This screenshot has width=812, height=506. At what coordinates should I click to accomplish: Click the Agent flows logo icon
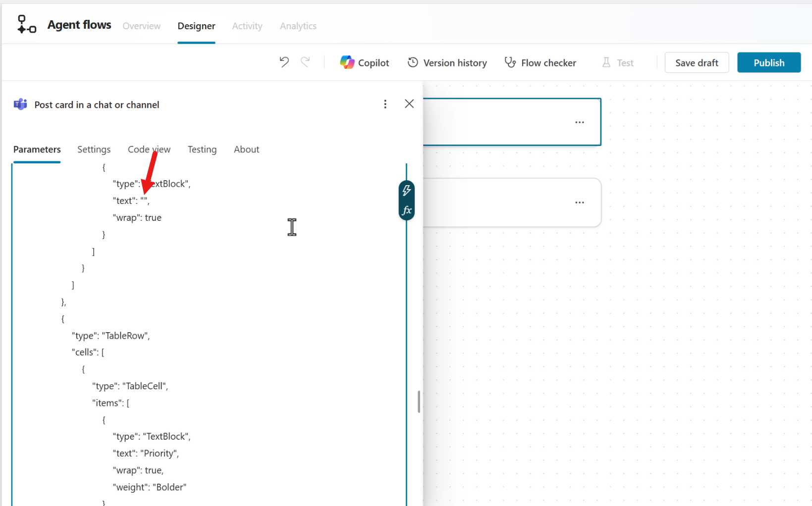tap(27, 25)
